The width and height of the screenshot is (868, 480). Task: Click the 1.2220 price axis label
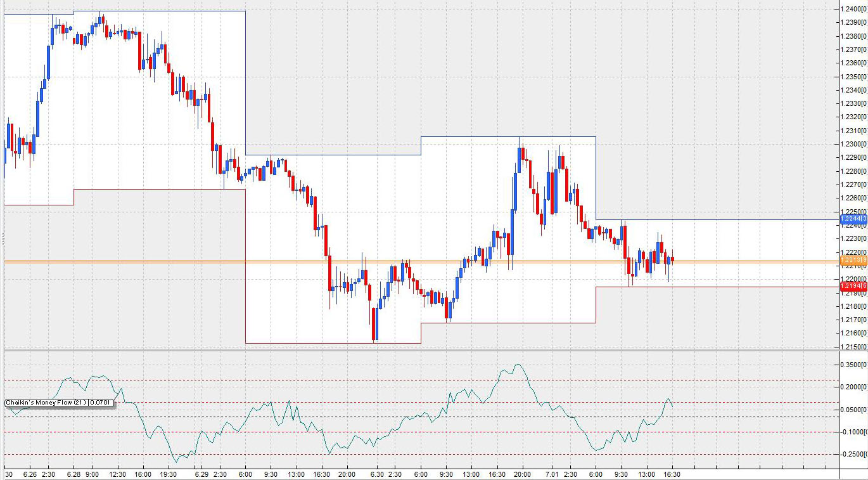coord(854,252)
